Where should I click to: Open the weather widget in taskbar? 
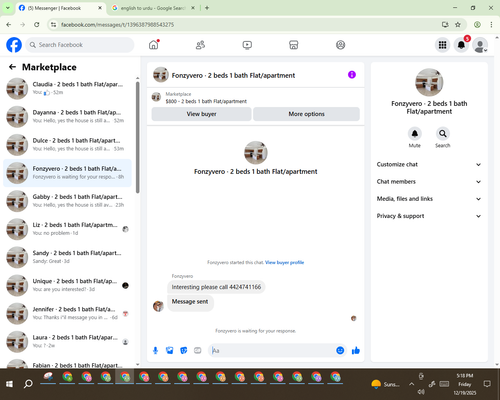[x=385, y=384]
